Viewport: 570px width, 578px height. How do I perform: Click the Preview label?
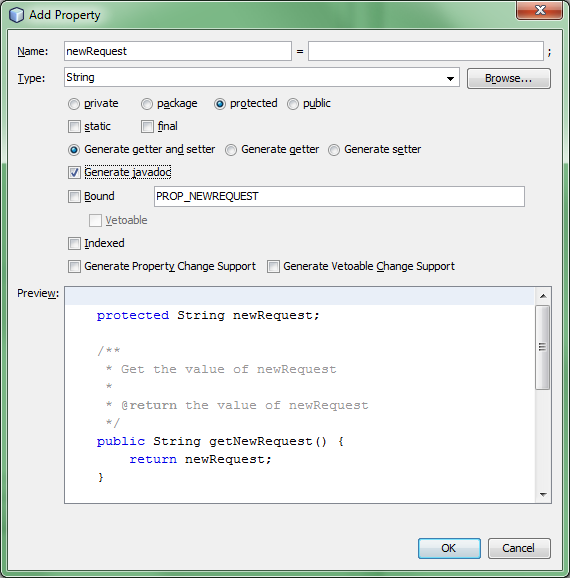tap(38, 293)
